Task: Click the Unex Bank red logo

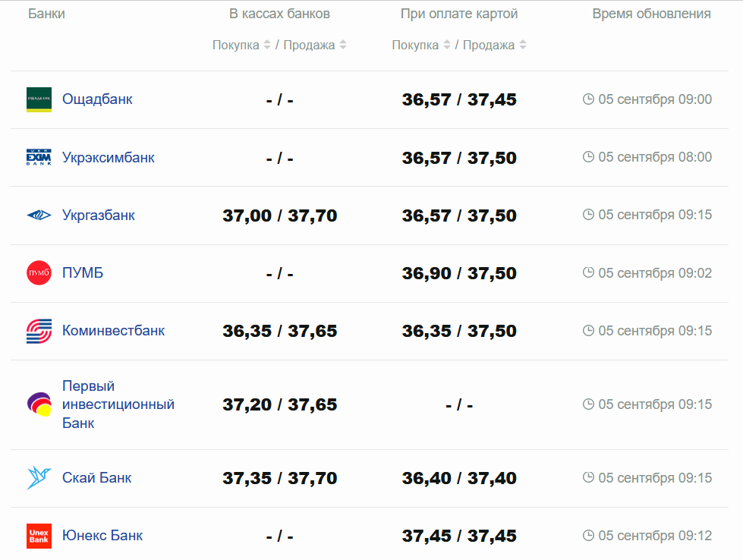Action: [x=39, y=536]
